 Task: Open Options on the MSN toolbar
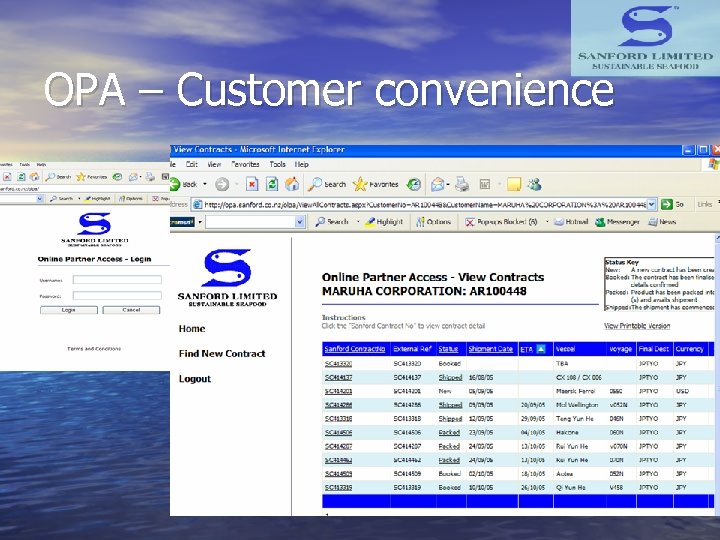(433, 222)
